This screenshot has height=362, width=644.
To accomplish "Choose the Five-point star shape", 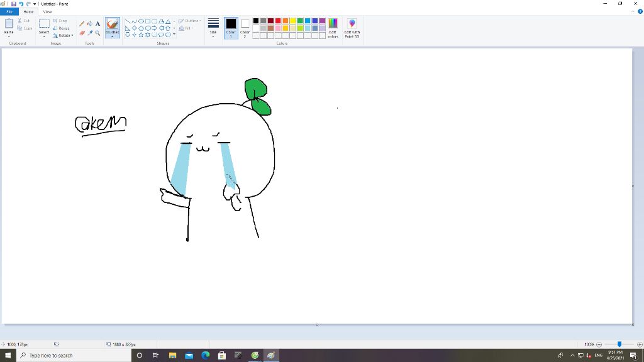I will tap(141, 35).
